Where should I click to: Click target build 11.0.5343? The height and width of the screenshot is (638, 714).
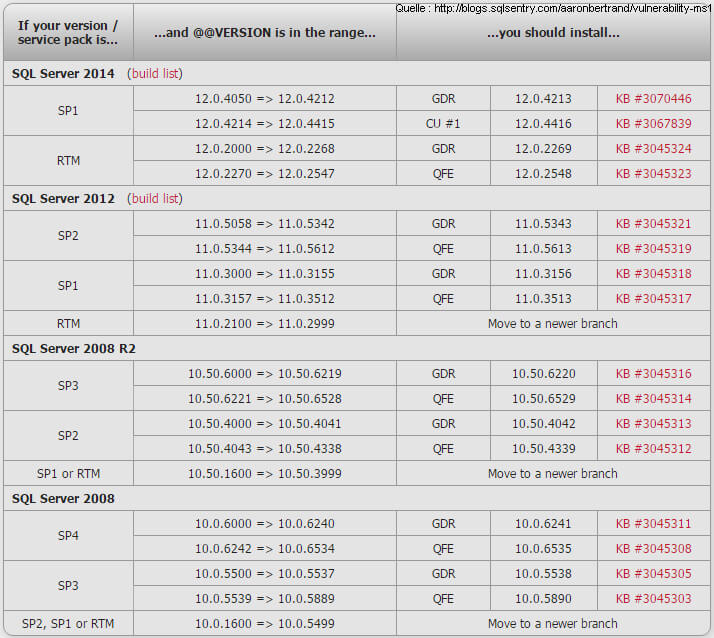point(543,224)
